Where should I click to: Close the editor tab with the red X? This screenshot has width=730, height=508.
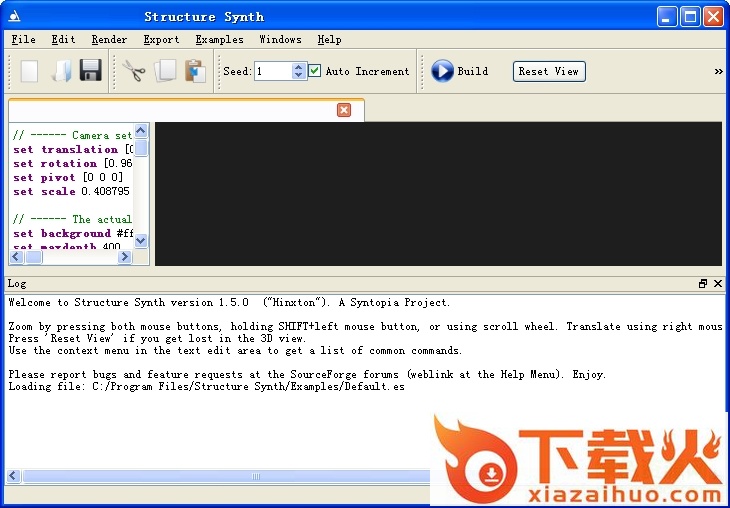click(344, 110)
